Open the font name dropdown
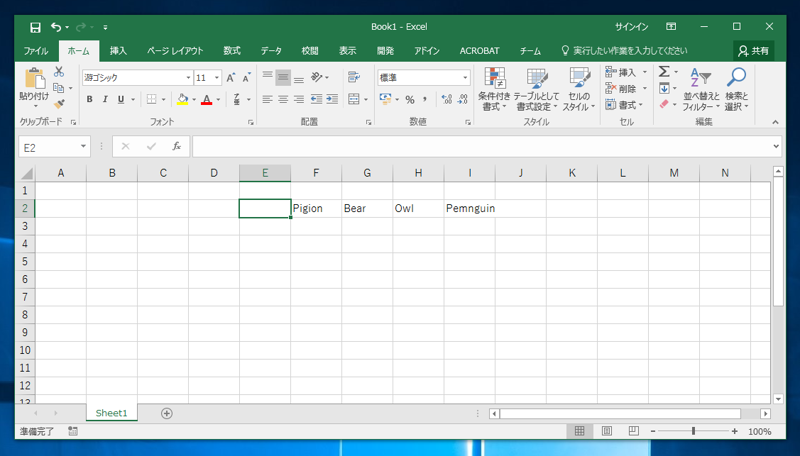This screenshot has width=800, height=456. click(x=188, y=78)
